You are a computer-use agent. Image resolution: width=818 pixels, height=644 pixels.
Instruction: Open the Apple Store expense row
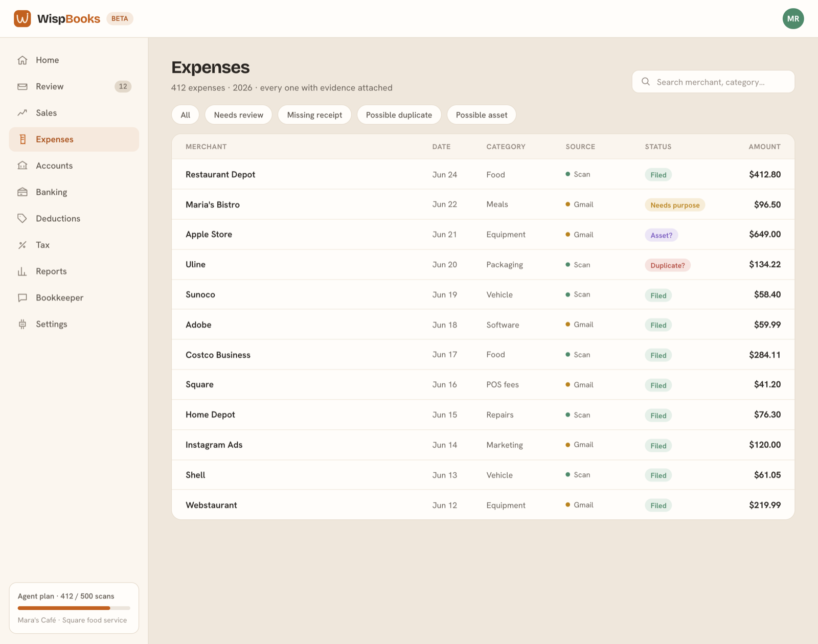pos(483,235)
